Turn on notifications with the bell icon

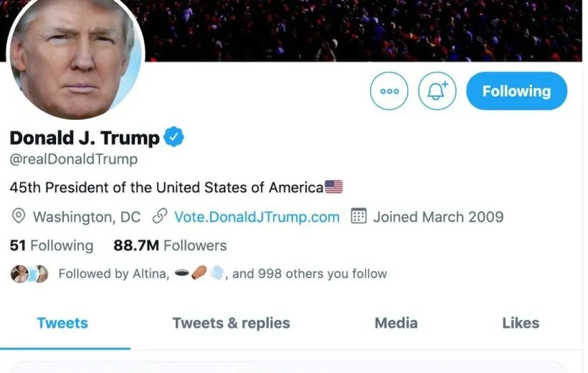click(437, 92)
